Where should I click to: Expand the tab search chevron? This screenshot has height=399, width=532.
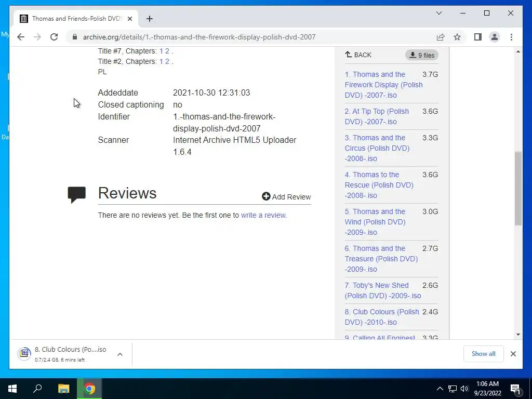438,13
